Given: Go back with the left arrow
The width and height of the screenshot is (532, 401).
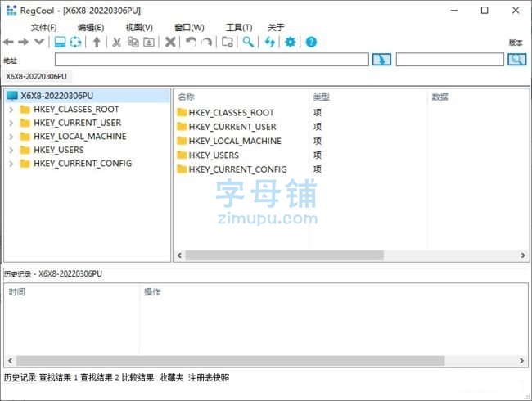Looking at the screenshot, I should pos(8,42).
